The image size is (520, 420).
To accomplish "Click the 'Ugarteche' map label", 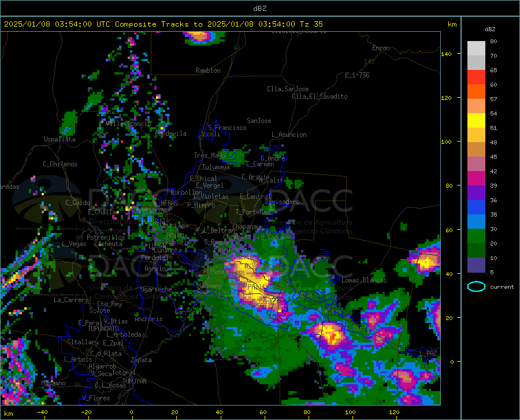I will click(156, 289).
